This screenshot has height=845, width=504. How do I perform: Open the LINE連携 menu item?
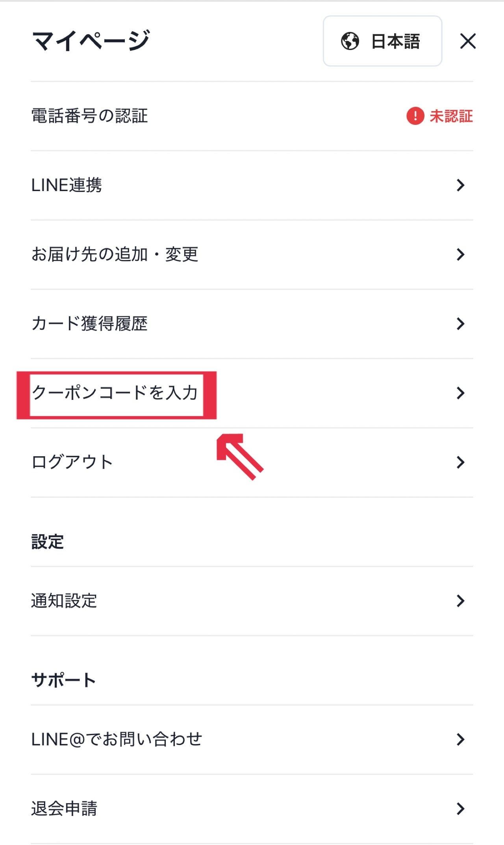[x=67, y=185]
